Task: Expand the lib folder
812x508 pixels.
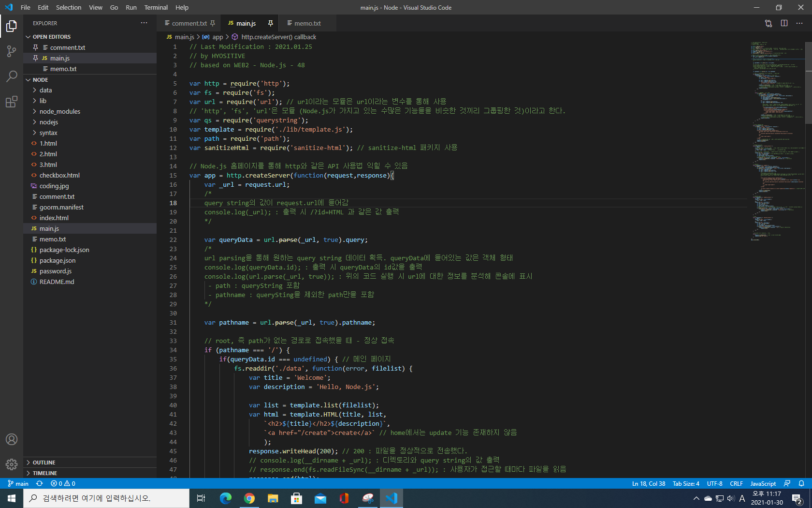Action: (x=90, y=101)
